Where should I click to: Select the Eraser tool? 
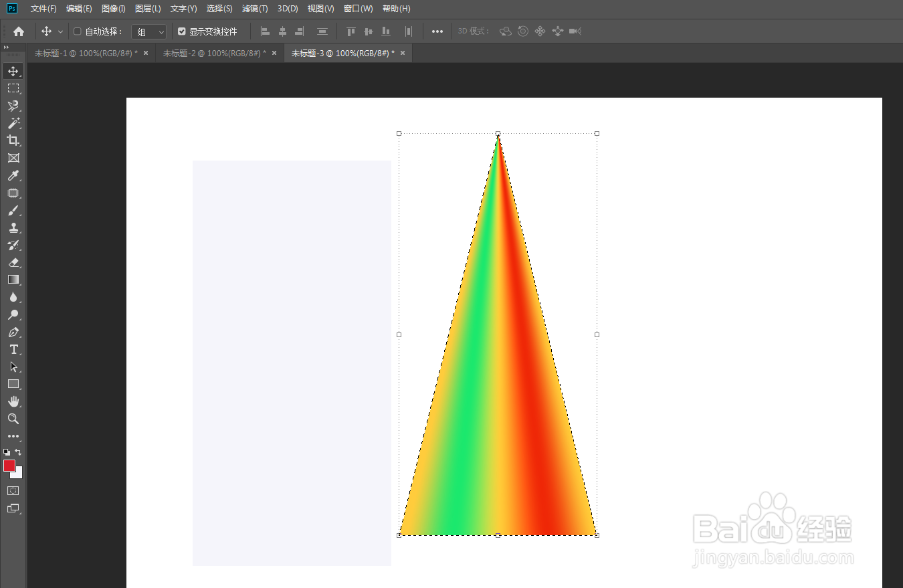(x=13, y=262)
